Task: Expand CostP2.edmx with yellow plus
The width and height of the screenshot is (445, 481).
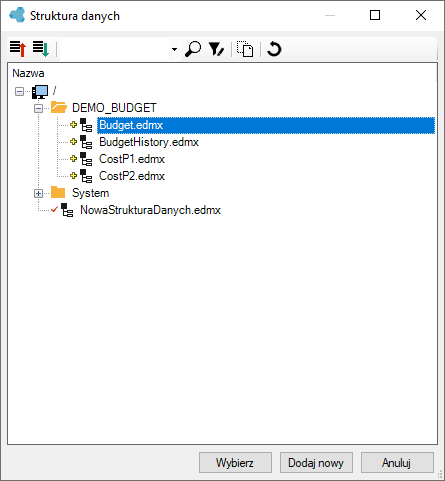Action: (74, 176)
